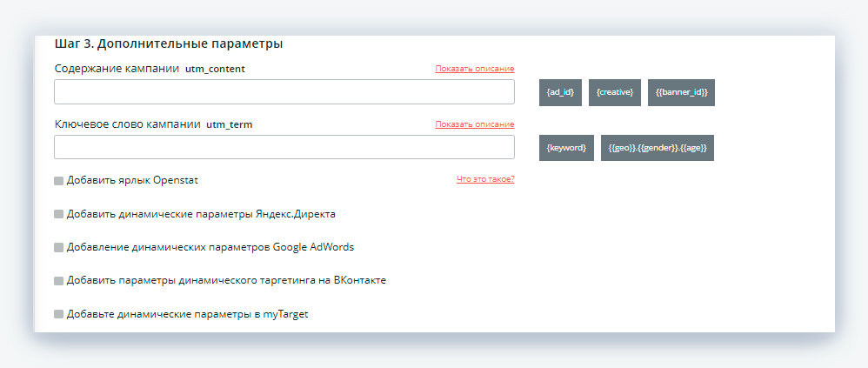Check the Google AdWords dynamic parameters box
This screenshot has height=368, width=868.
point(59,247)
